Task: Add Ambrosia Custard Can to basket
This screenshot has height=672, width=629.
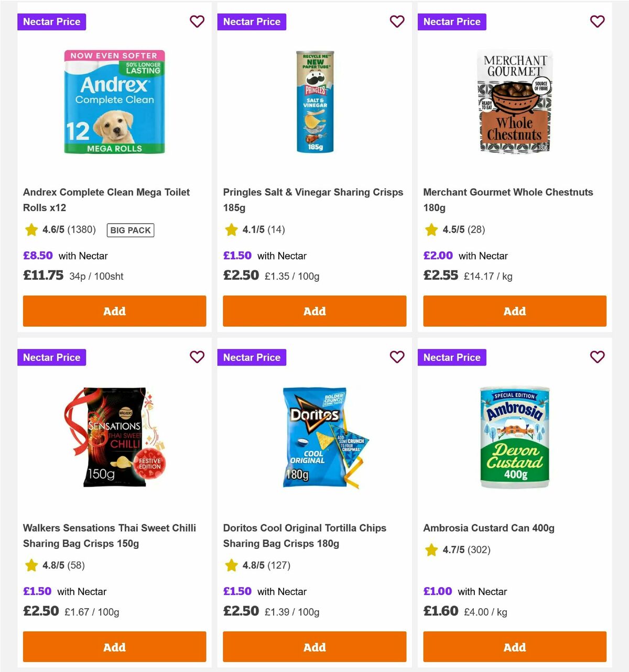Action: click(514, 647)
